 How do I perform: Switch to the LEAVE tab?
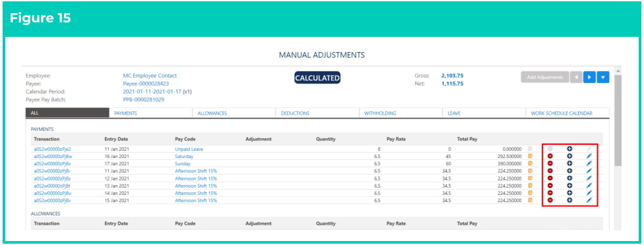[484, 113]
